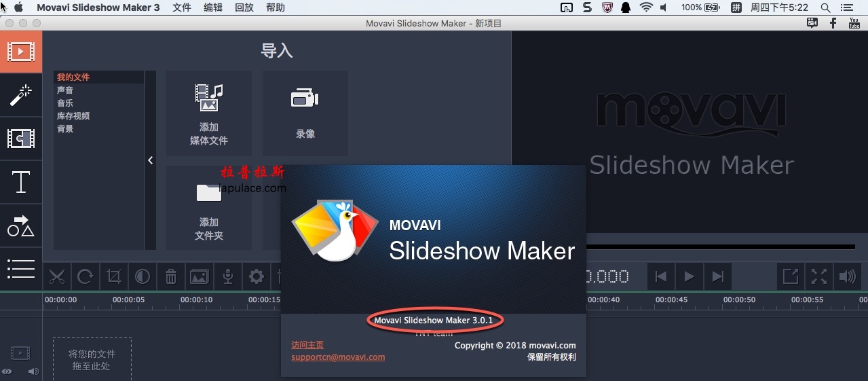The width and height of the screenshot is (868, 381).
Task: Click the Record audio microphone icon
Action: pyautogui.click(x=228, y=276)
